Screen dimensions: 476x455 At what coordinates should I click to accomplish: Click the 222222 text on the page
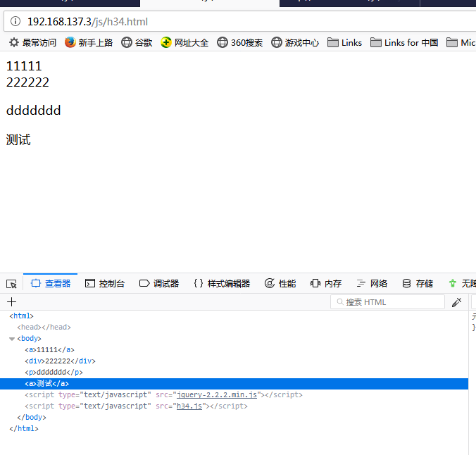point(27,82)
